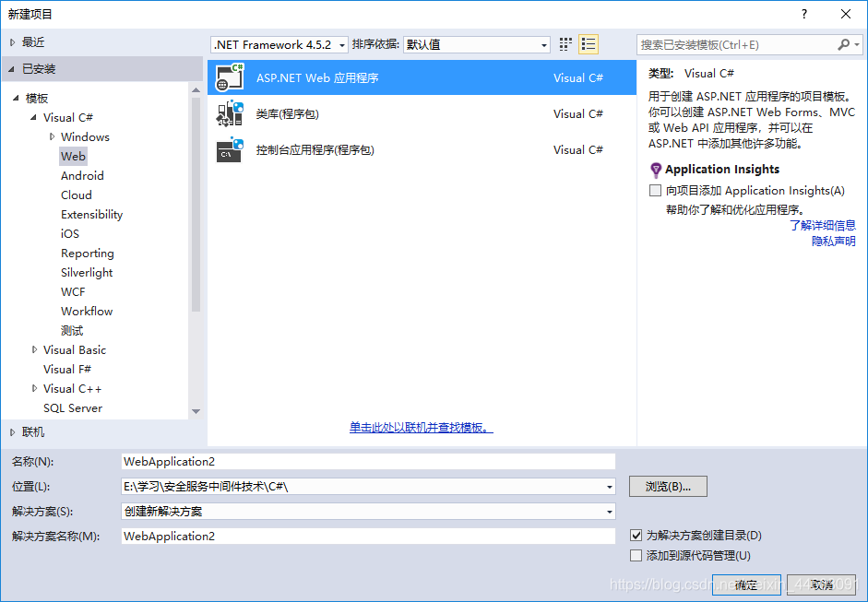This screenshot has width=868, height=602.
Task: Select the Silverlight category
Action: click(87, 272)
